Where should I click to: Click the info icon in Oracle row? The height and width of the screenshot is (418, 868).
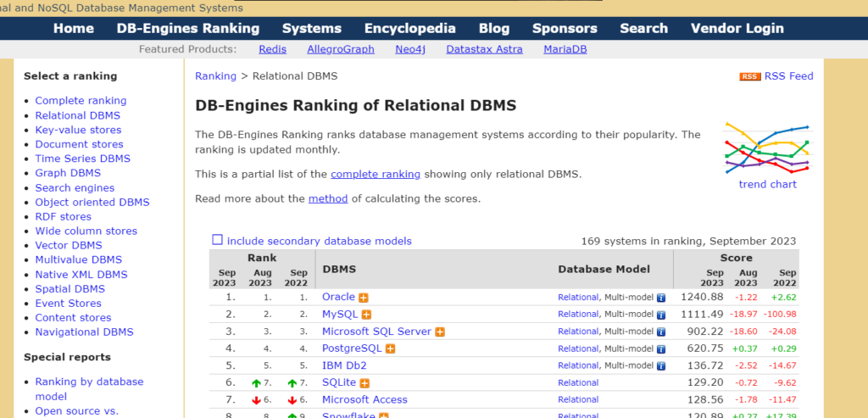click(661, 298)
